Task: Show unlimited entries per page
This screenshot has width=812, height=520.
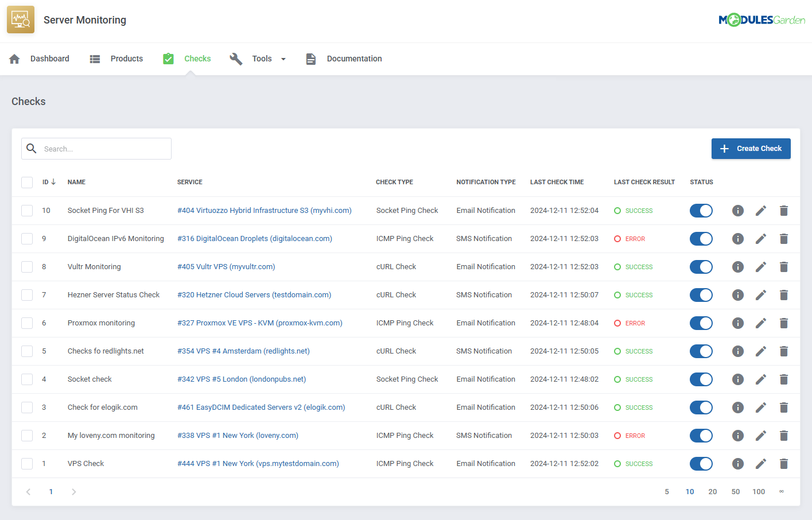Action: point(782,492)
